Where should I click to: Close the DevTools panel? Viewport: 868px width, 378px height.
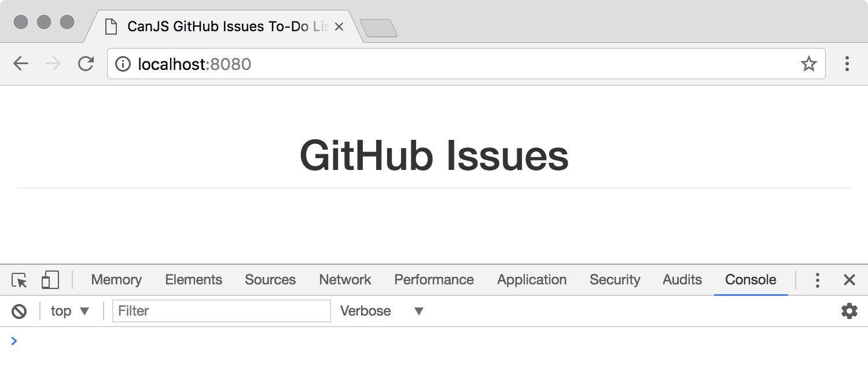click(x=849, y=280)
